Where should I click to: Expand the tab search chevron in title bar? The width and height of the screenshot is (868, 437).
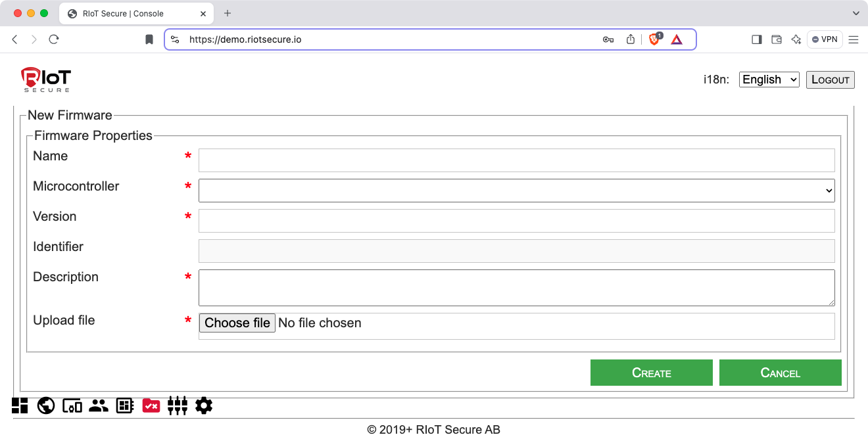coord(856,13)
